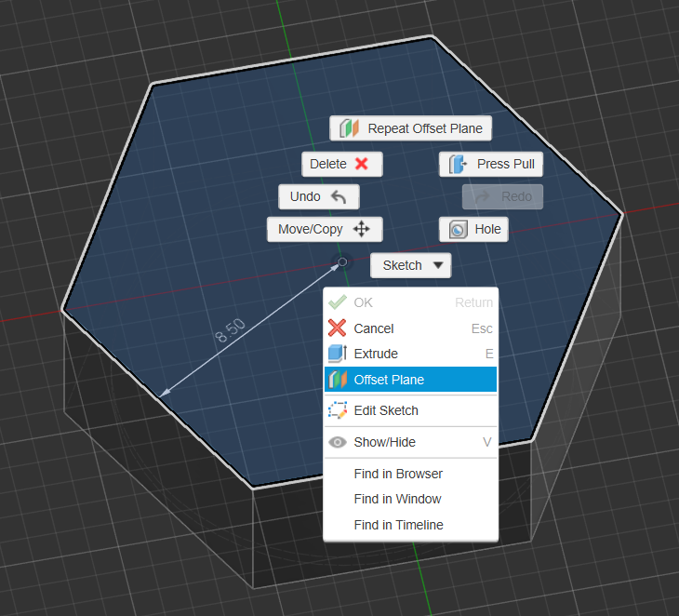This screenshot has width=679, height=616.
Task: Click the greyed-out OK entry in context menu
Action: pyautogui.click(x=410, y=302)
